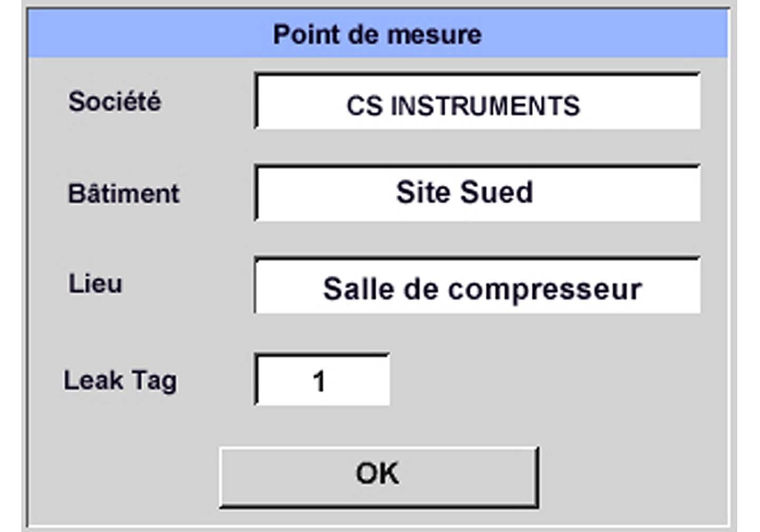Click the "Point de mesure" title bar

[x=377, y=35]
